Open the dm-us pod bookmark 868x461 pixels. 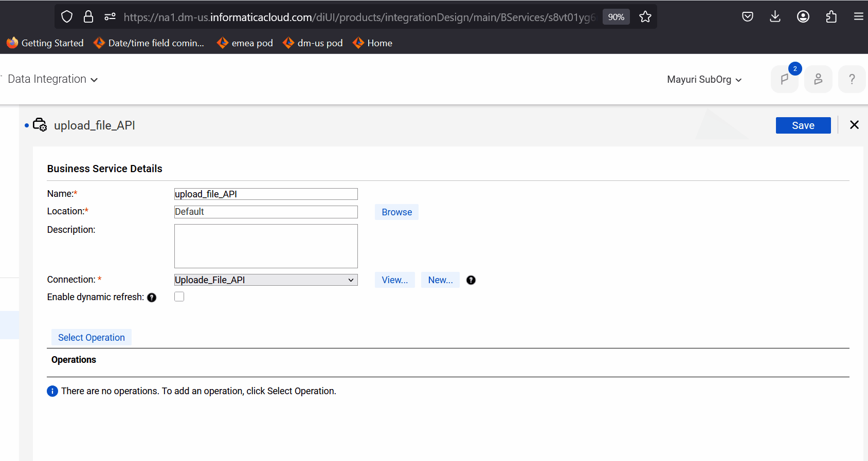(313, 43)
